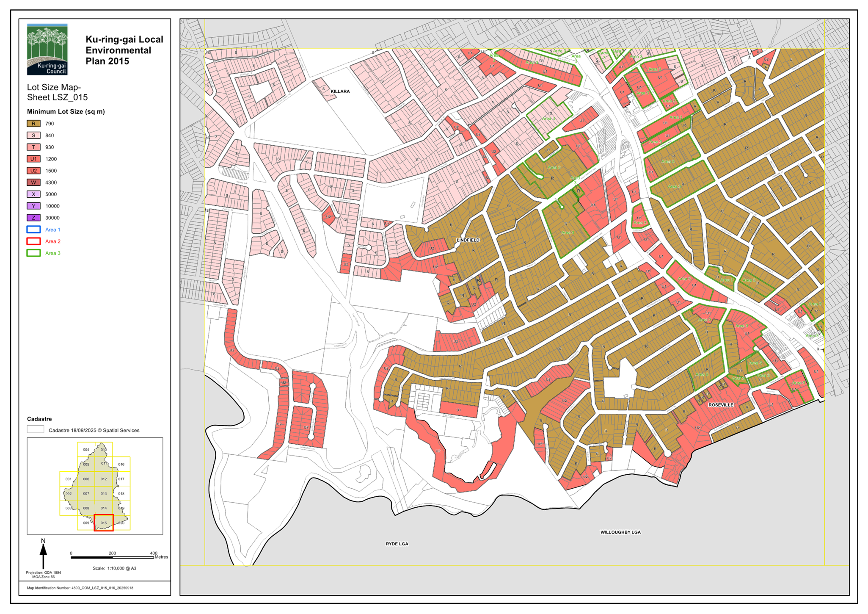Click the Z purple legend color swatch

[x=34, y=218]
